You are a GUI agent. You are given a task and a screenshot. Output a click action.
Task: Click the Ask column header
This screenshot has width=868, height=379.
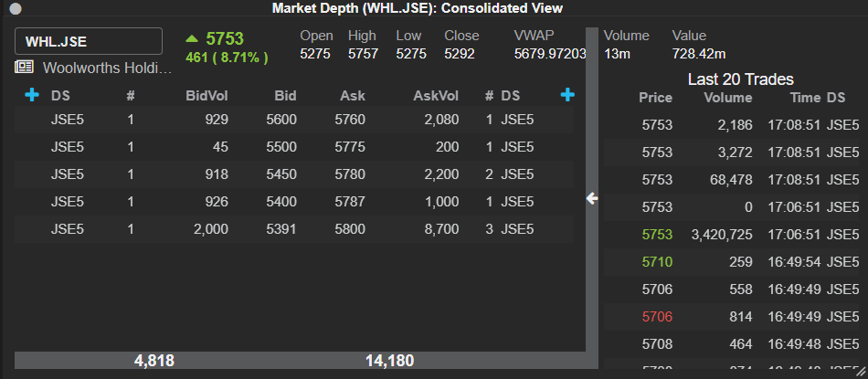tap(352, 96)
